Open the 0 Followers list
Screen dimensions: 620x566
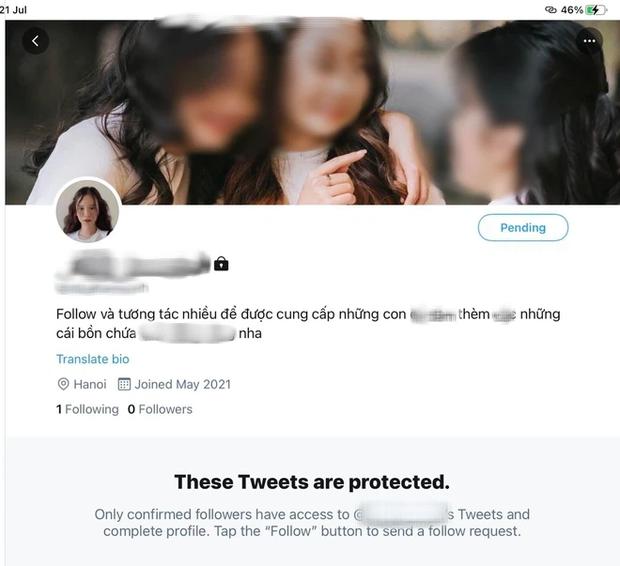click(160, 409)
